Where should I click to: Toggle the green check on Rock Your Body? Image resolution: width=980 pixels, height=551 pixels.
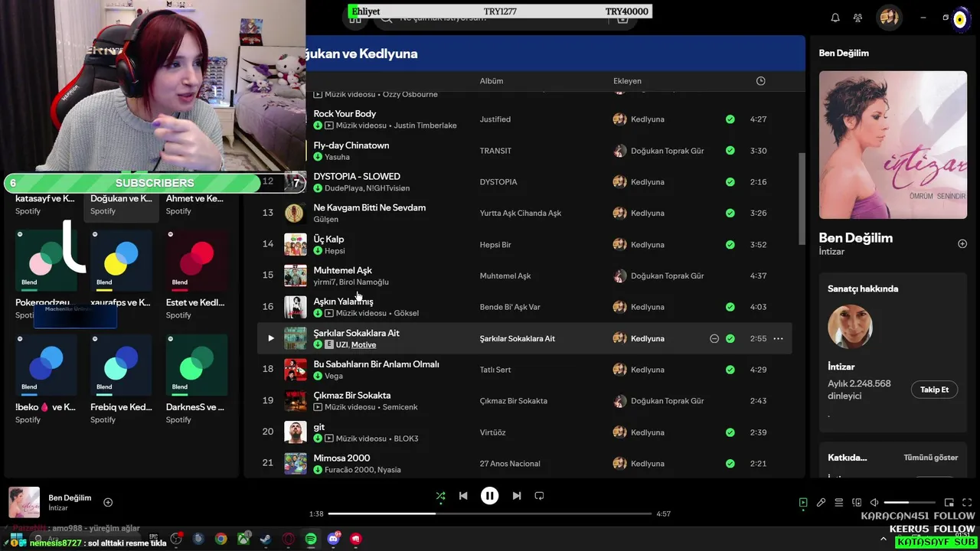[730, 119]
